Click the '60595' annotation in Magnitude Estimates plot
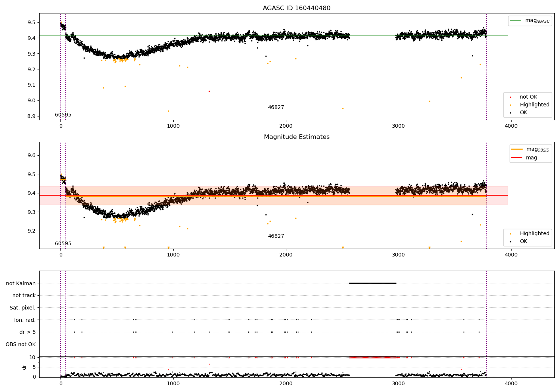The image size is (560, 392). [63, 244]
